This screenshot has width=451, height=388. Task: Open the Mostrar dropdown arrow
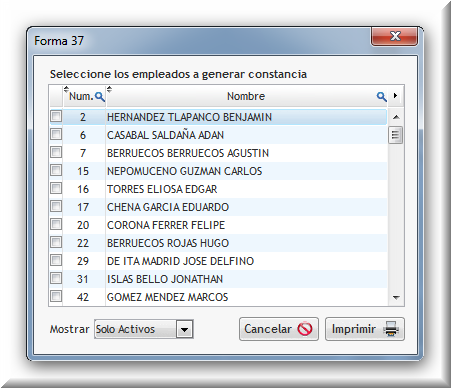point(185,329)
